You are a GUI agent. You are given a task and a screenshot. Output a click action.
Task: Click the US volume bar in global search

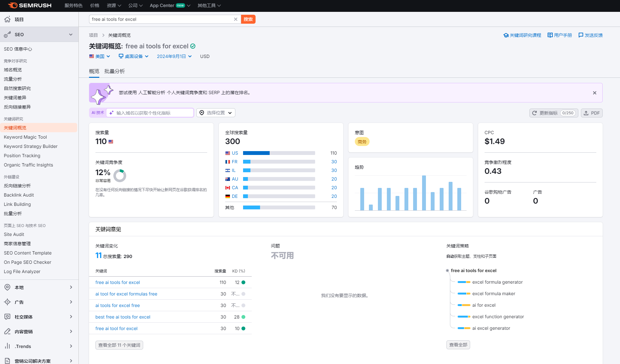279,153
